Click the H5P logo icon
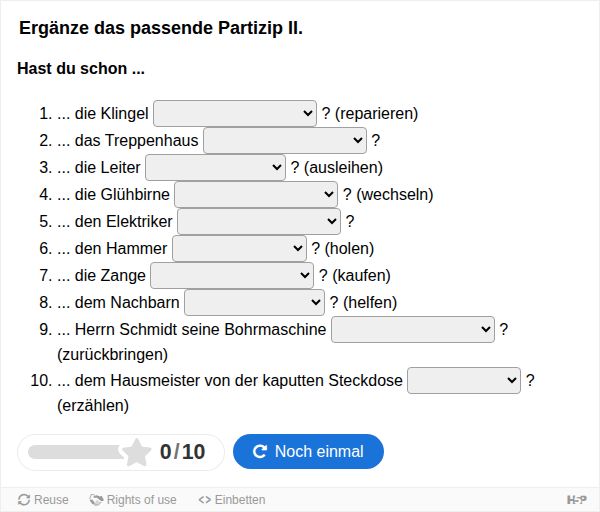The image size is (600, 512). click(577, 500)
